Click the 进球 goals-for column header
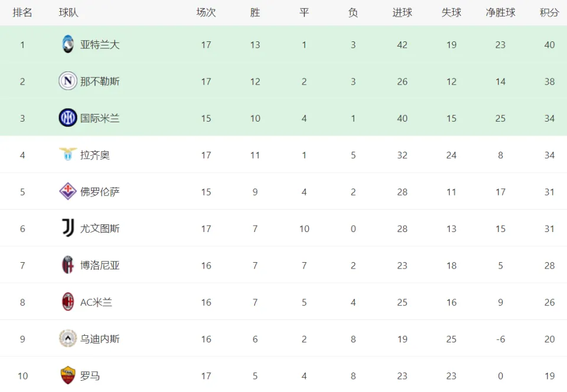The height and width of the screenshot is (392, 567). click(x=402, y=12)
